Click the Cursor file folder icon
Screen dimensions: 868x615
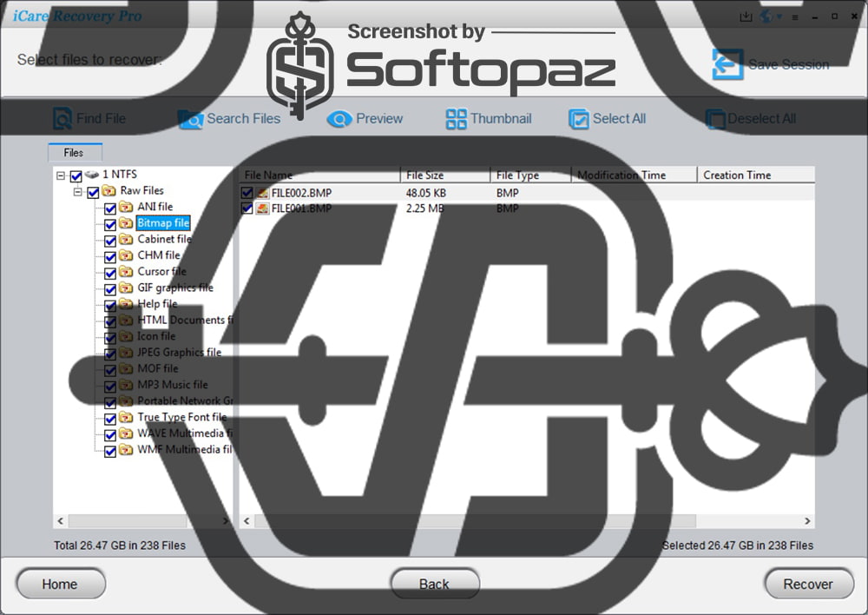click(126, 272)
